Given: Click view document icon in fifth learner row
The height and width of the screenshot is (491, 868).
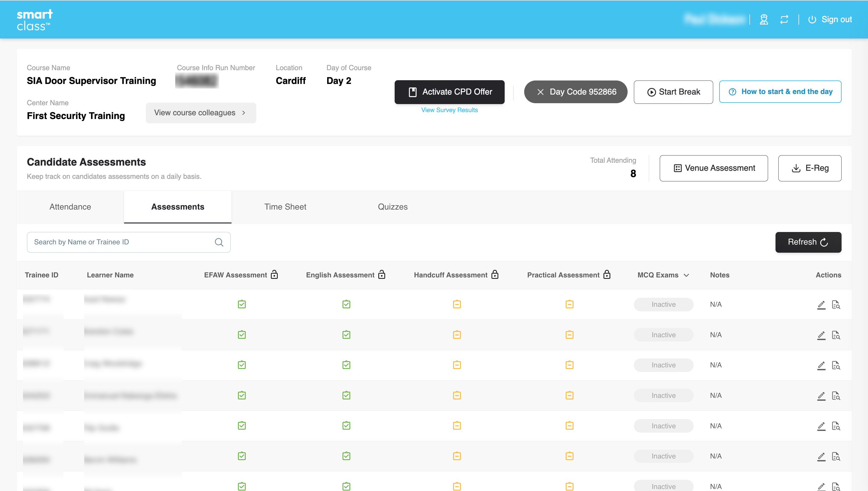Looking at the screenshot, I should coord(836,426).
